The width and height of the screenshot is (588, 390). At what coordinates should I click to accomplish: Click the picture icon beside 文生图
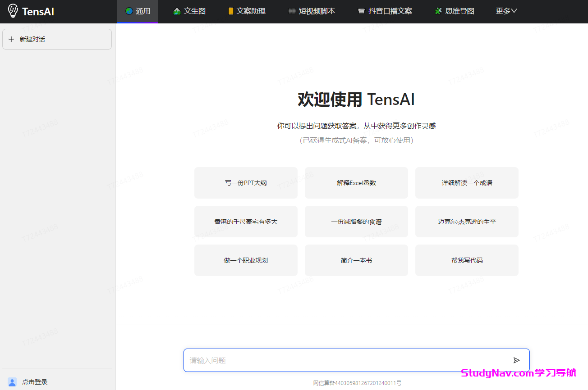pyautogui.click(x=177, y=11)
